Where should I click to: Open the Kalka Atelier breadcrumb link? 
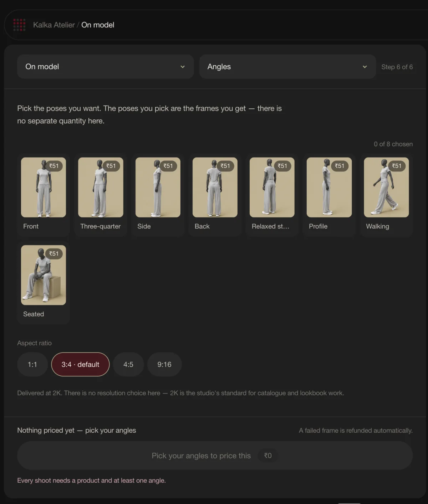[x=54, y=25]
